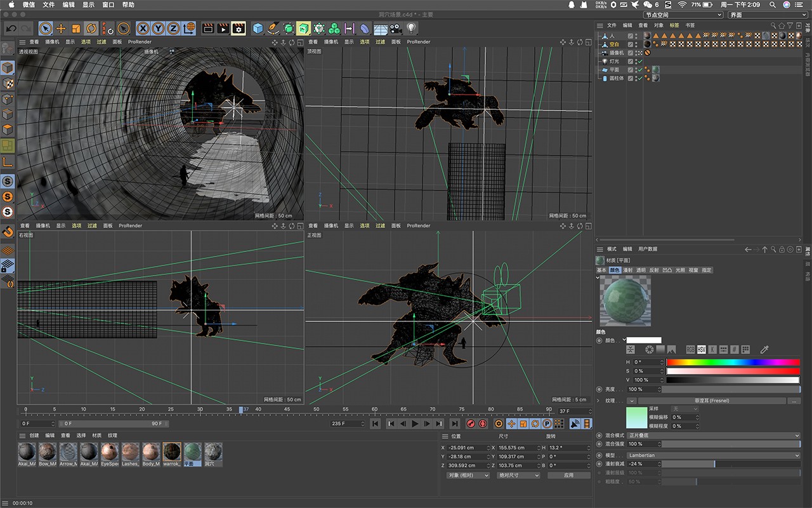Click the 菲涅耳 (Fresnel) texture button
The image size is (812, 508).
(x=711, y=401)
